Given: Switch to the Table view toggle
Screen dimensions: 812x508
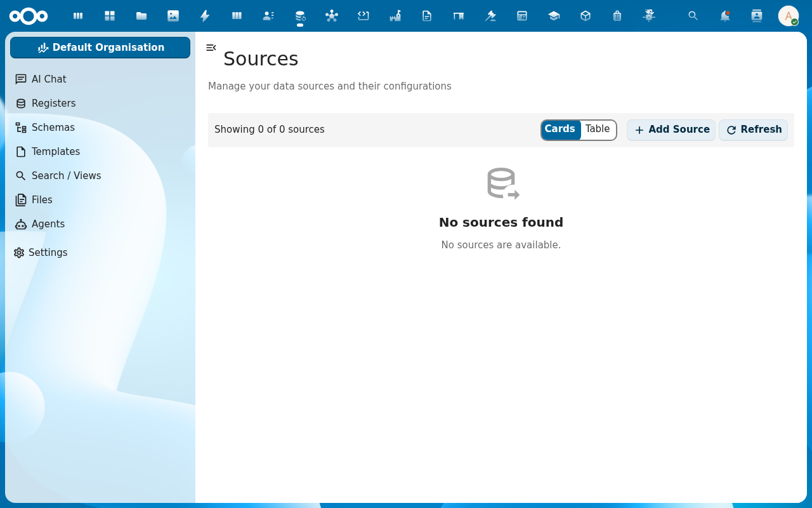Looking at the screenshot, I should tap(598, 130).
